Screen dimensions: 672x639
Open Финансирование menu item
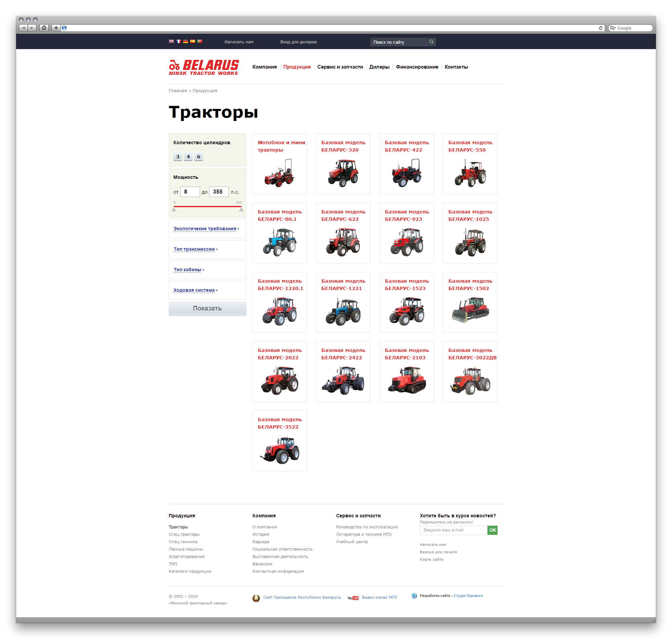pos(417,67)
